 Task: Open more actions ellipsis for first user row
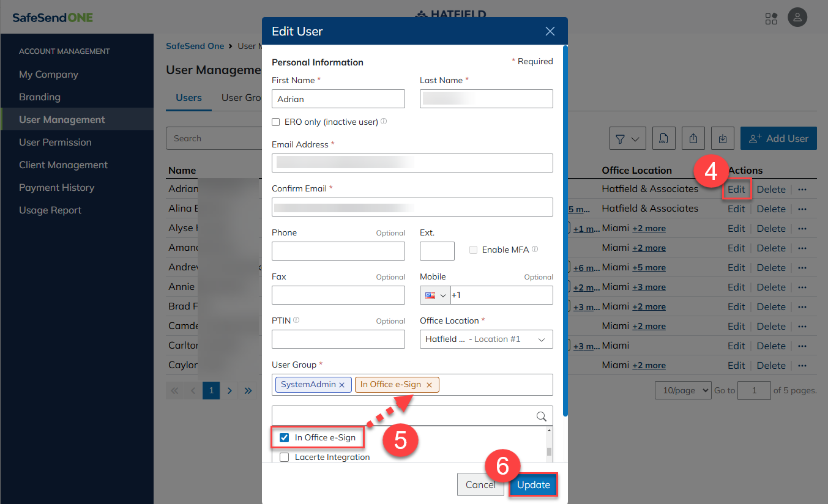pyautogui.click(x=802, y=190)
